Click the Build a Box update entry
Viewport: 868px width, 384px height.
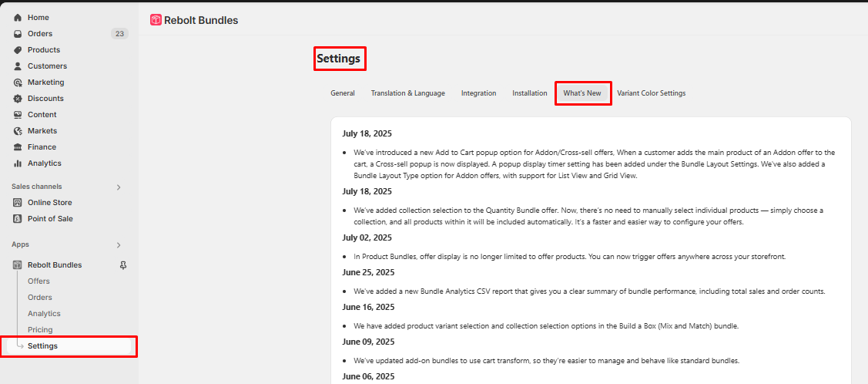tap(546, 326)
